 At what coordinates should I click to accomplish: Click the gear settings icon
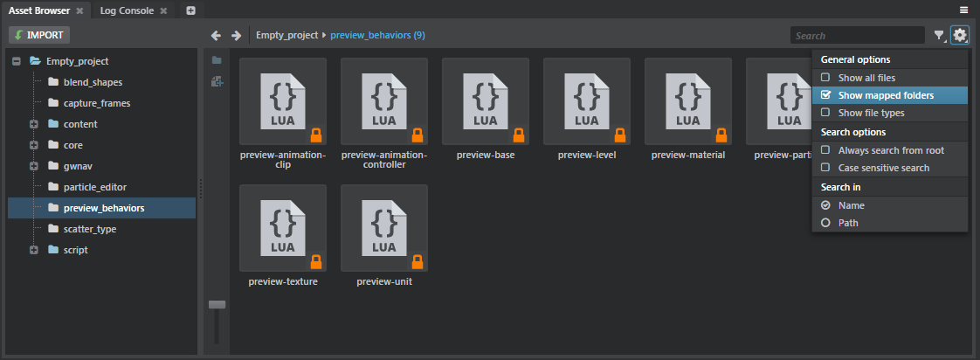click(960, 36)
